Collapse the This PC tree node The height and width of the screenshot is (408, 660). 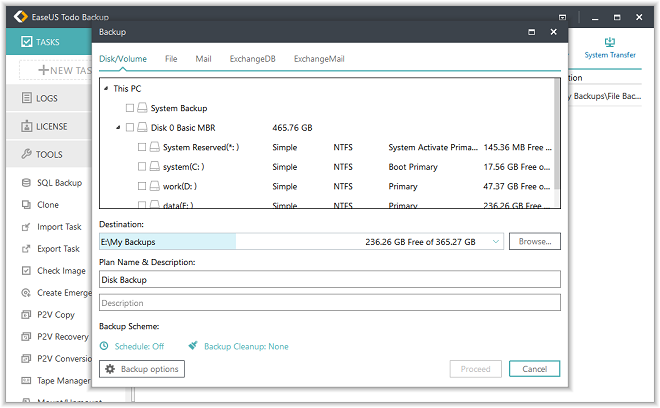(106, 89)
